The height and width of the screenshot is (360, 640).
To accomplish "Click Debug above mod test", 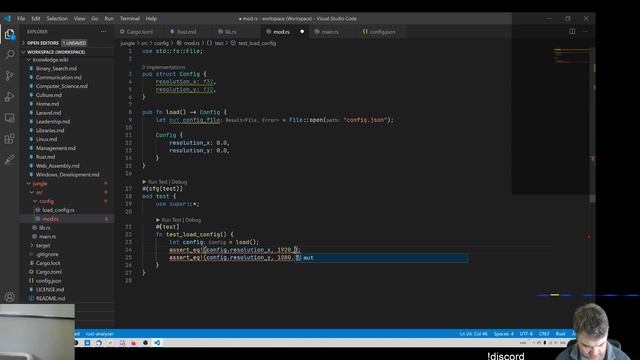I will [179, 182].
